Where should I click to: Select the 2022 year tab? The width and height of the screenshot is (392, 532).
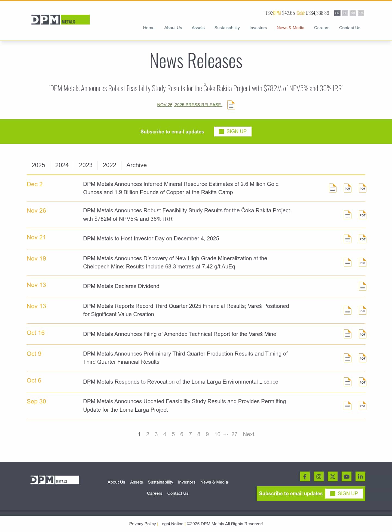click(109, 165)
